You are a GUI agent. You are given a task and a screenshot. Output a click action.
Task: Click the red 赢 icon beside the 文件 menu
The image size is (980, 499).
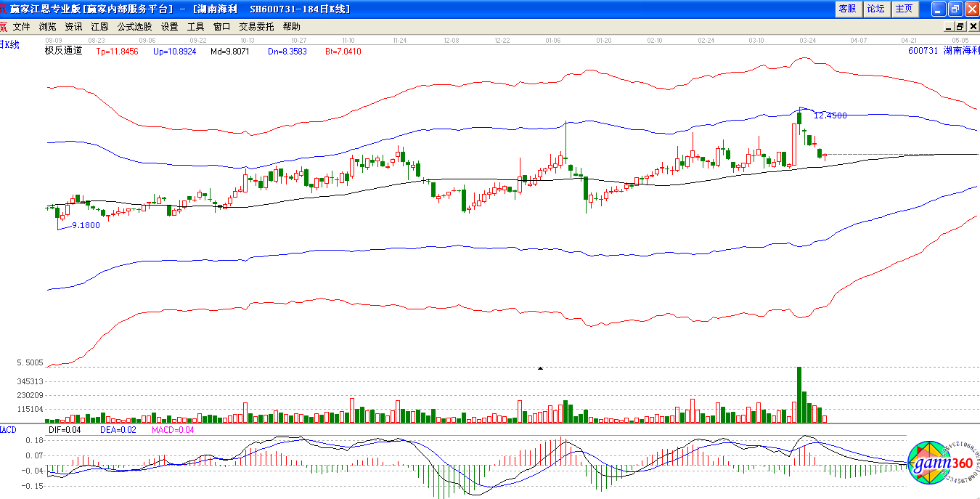[x=3, y=26]
